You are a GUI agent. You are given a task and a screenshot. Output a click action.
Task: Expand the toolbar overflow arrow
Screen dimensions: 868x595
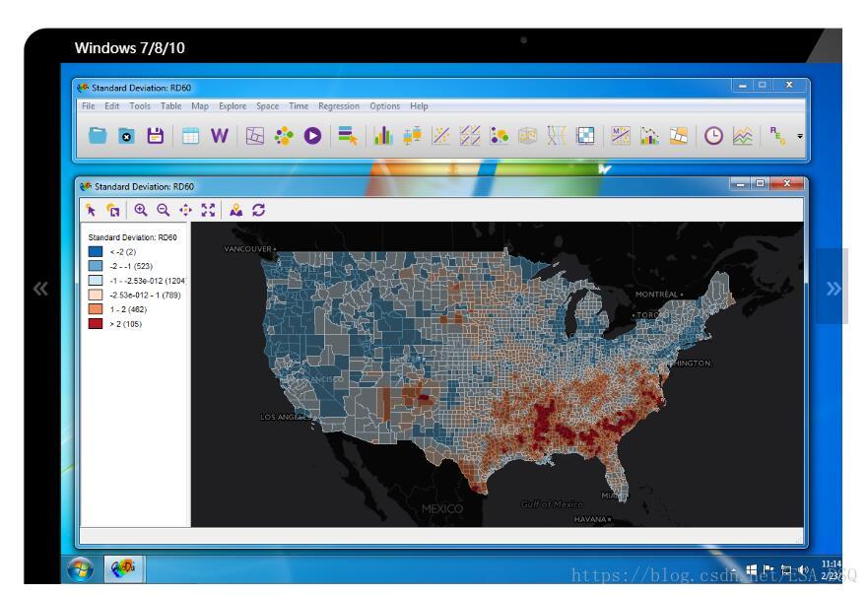click(x=800, y=136)
